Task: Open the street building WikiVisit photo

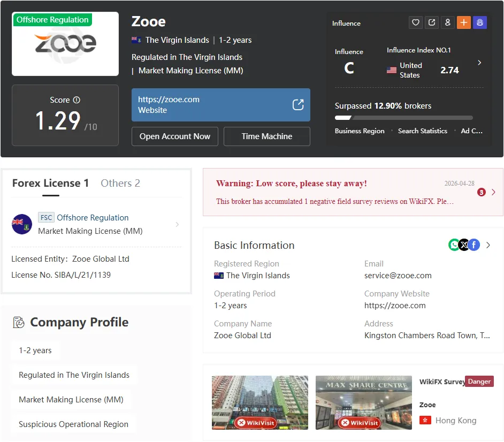Action: point(259,402)
